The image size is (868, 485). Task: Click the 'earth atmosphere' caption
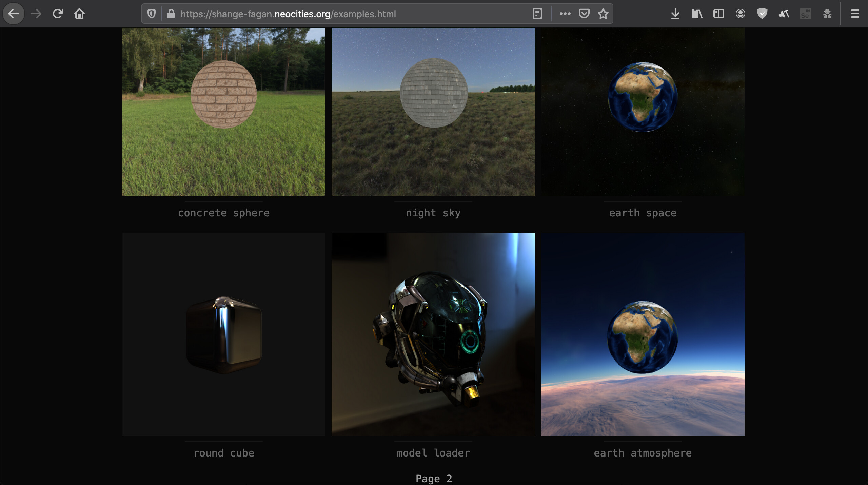643,453
